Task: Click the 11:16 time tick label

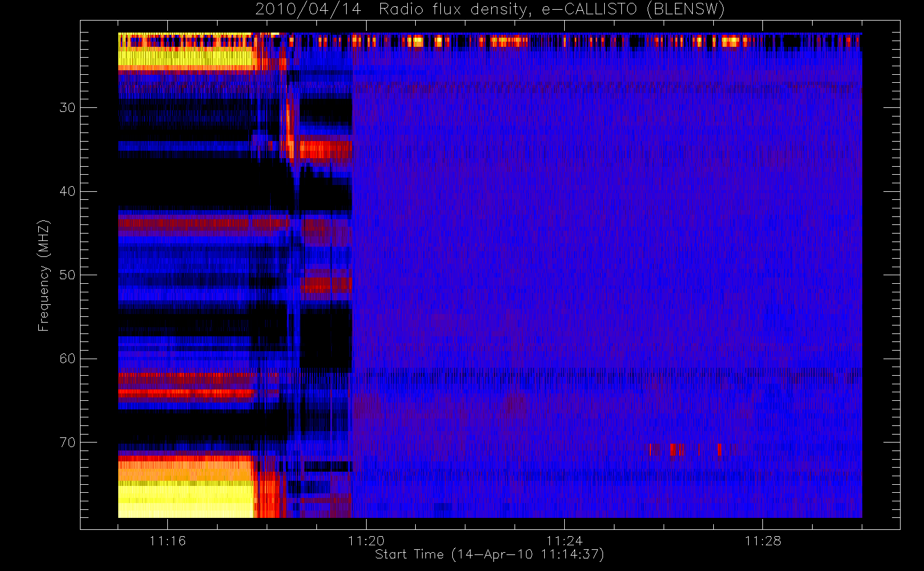Action: click(x=167, y=541)
